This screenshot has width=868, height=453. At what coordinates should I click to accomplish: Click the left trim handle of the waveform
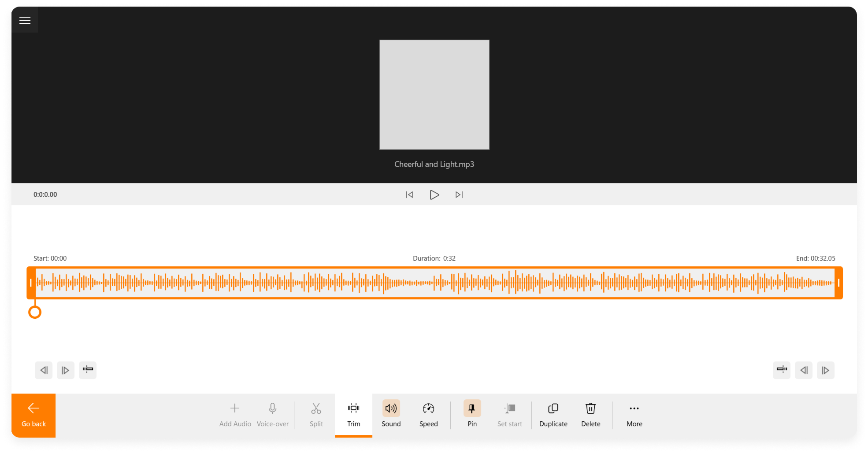31,283
